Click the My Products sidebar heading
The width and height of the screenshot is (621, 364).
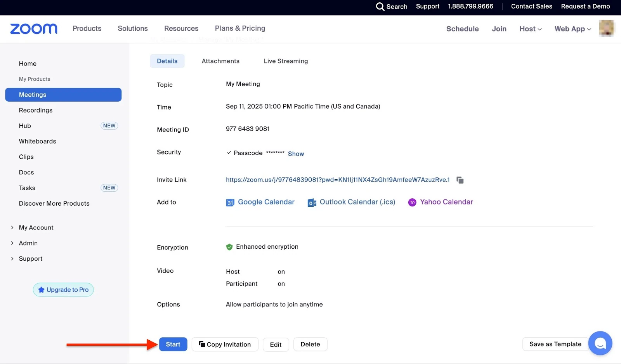click(x=35, y=79)
